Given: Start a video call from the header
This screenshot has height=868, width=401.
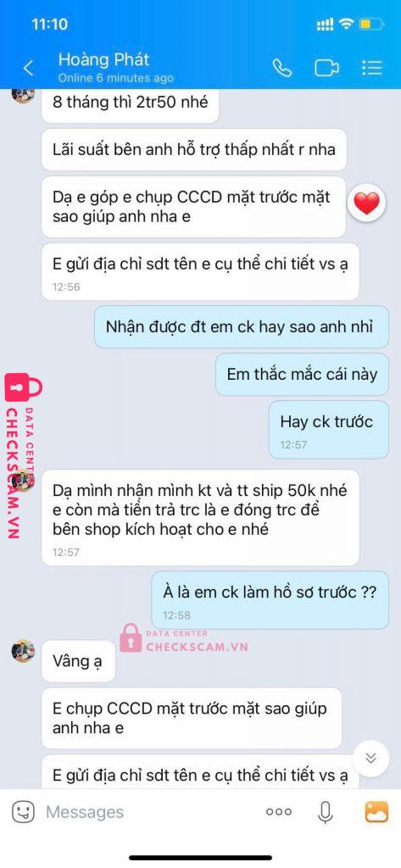Looking at the screenshot, I should [x=326, y=68].
